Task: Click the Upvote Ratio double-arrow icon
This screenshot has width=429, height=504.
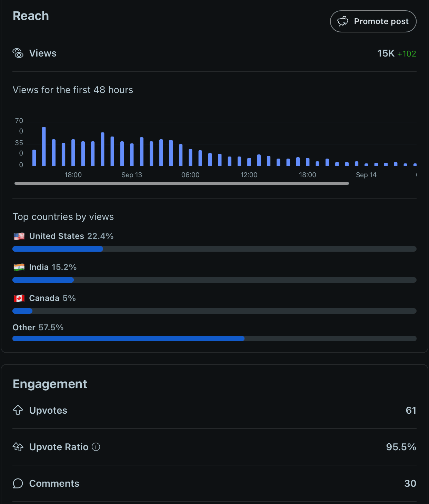Action: coord(18,447)
